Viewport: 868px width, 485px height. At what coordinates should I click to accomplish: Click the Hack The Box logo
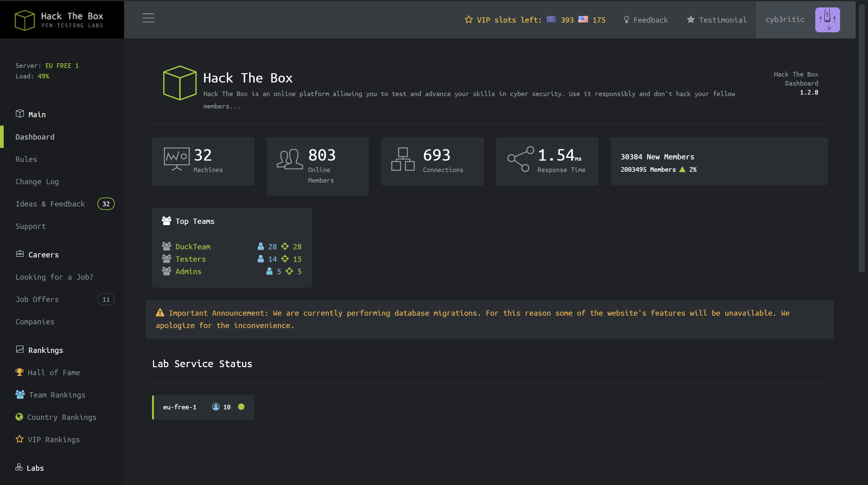click(x=59, y=20)
